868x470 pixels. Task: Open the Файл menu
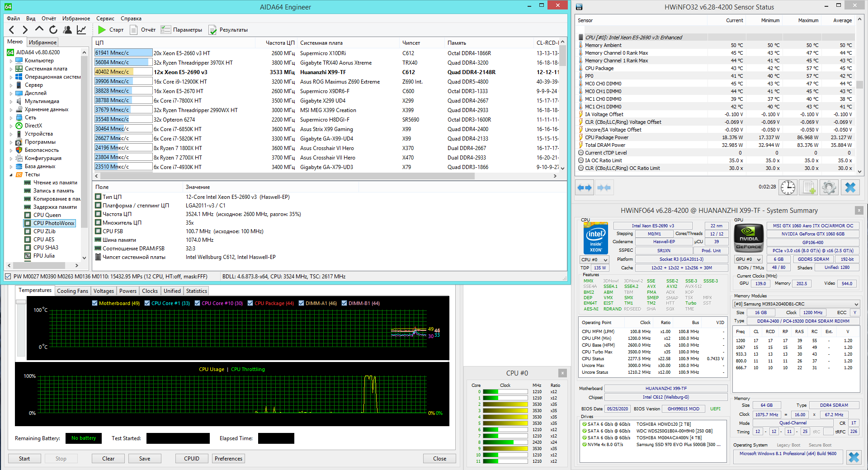(x=13, y=19)
